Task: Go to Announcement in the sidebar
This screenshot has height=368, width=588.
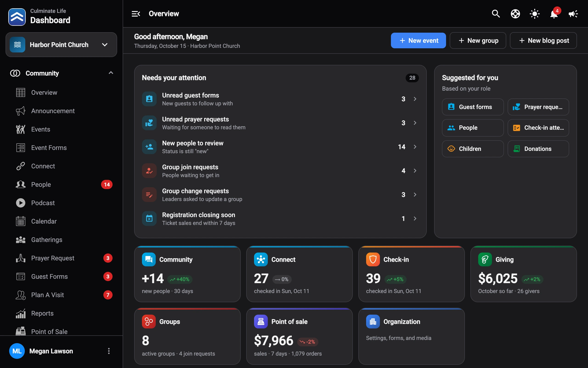Action: [x=61, y=111]
